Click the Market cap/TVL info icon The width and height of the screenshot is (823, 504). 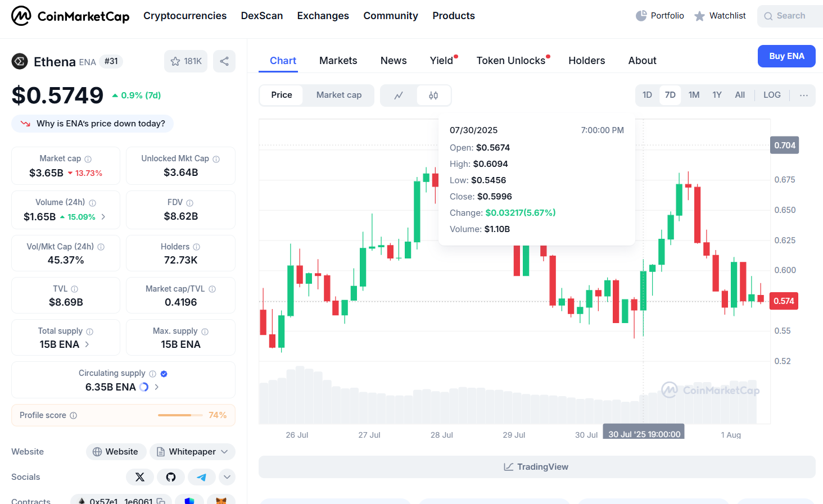click(x=212, y=289)
